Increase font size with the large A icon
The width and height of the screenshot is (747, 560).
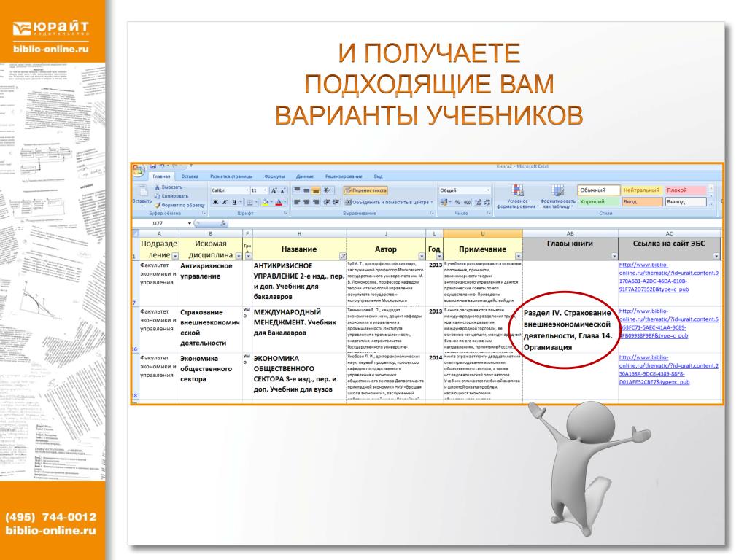(x=274, y=190)
